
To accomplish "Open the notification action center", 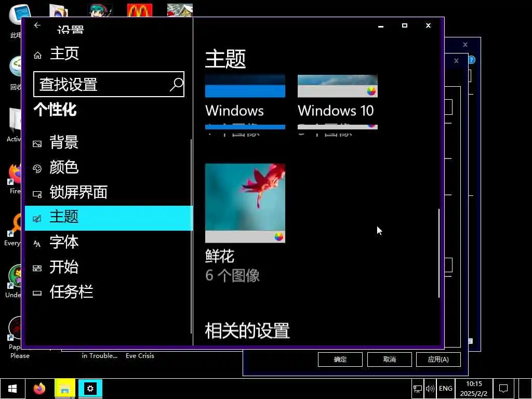I will coord(503,389).
